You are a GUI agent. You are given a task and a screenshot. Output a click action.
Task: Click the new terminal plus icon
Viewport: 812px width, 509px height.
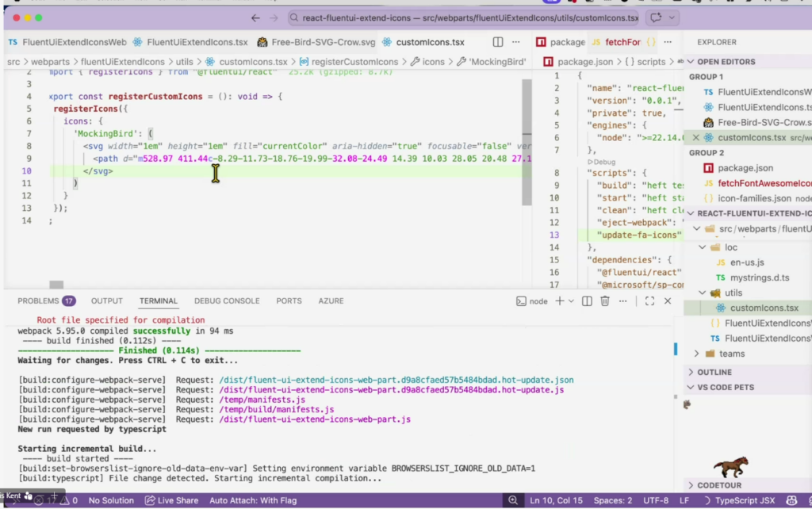click(x=559, y=301)
